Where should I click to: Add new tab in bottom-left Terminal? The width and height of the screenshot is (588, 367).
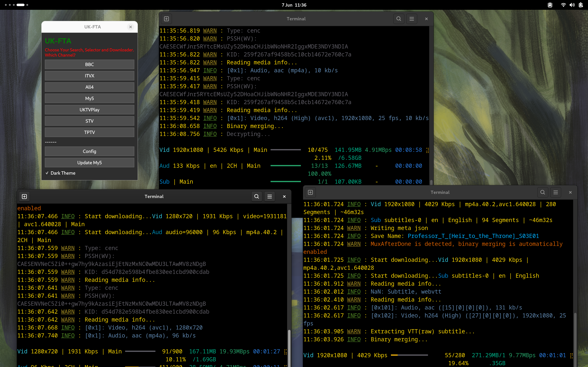click(x=24, y=196)
